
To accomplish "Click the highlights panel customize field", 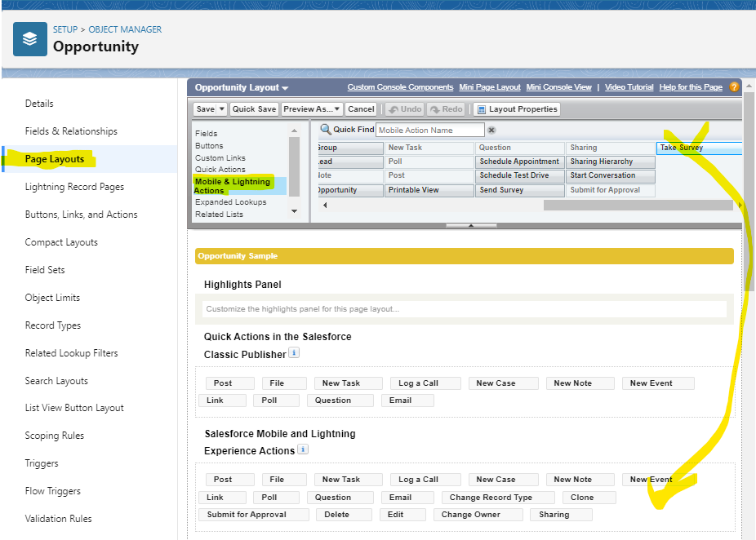I will tap(464, 309).
